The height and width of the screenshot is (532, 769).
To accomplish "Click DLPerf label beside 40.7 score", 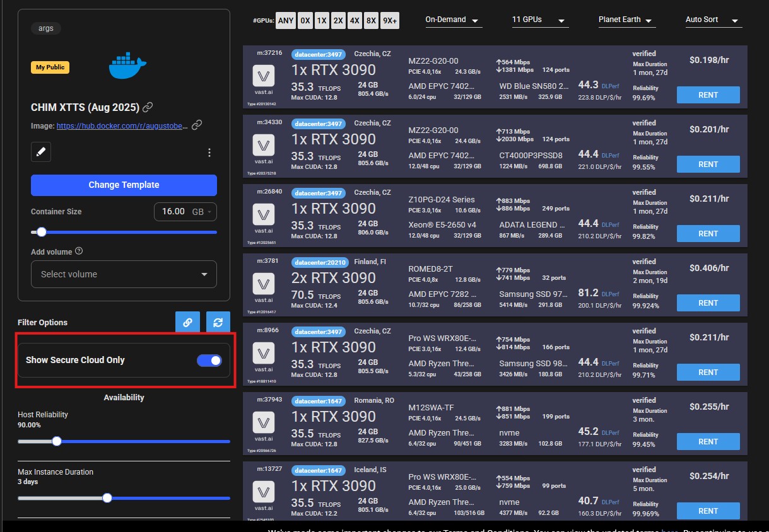I will [610, 502].
